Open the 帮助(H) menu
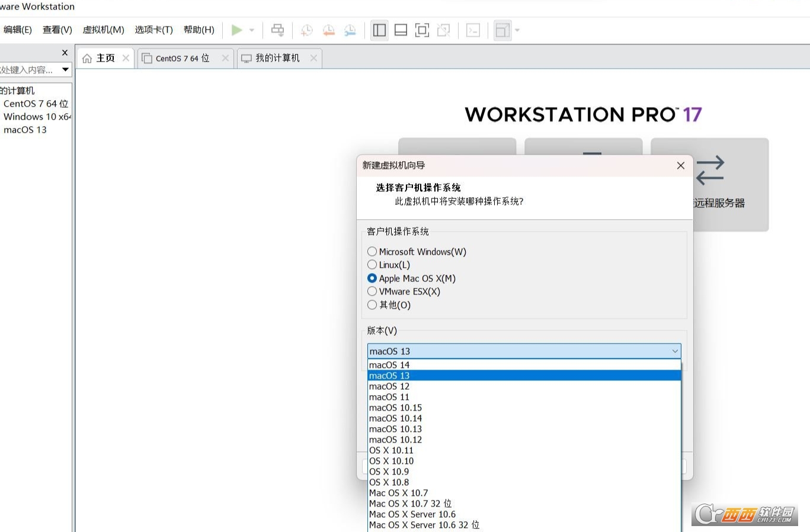 [x=199, y=30]
